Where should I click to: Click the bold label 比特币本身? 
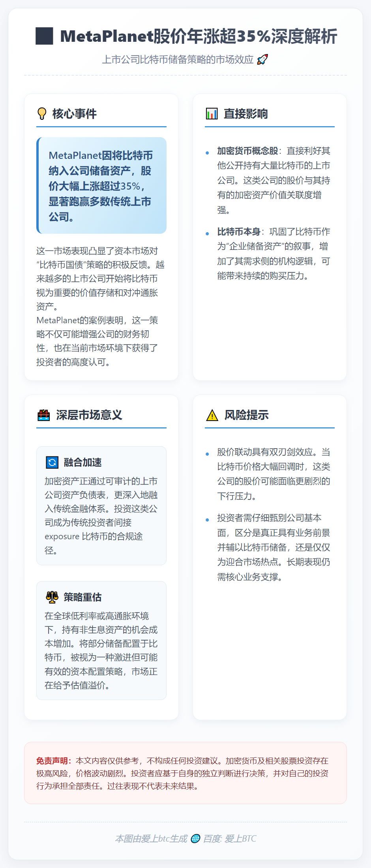point(239,232)
